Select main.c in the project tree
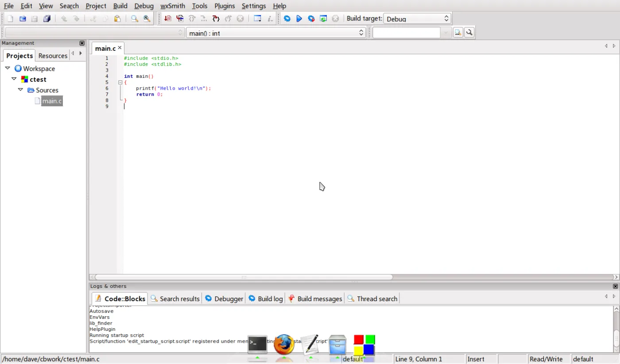Image resolution: width=620 pixels, height=364 pixels. [x=52, y=101]
